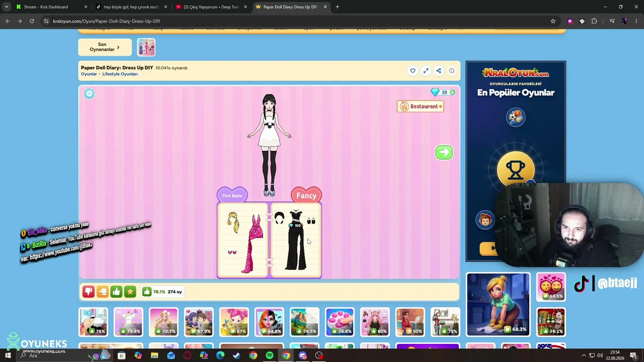Image resolution: width=644 pixels, height=362 pixels.
Task: Click the star favorite rating button
Action: (130, 292)
